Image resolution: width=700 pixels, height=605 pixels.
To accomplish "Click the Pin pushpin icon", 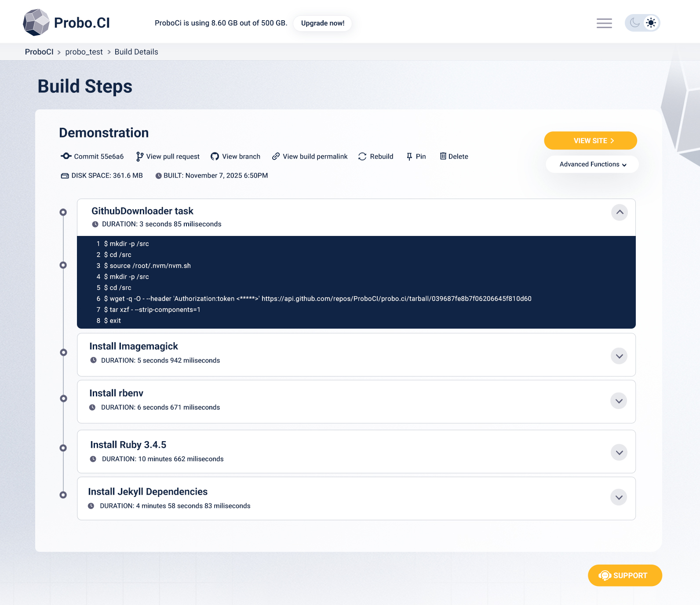I will coord(409,156).
